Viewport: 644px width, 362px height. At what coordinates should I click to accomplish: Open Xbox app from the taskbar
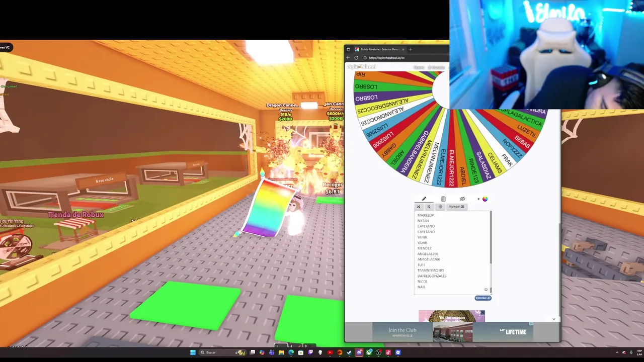369,352
